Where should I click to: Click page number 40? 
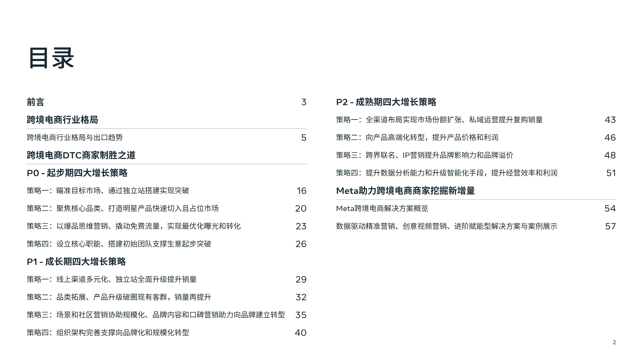[301, 333]
